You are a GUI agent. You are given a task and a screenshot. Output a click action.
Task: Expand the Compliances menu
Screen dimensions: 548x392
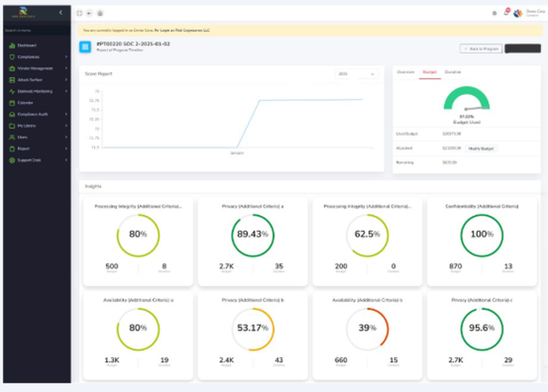pos(37,57)
